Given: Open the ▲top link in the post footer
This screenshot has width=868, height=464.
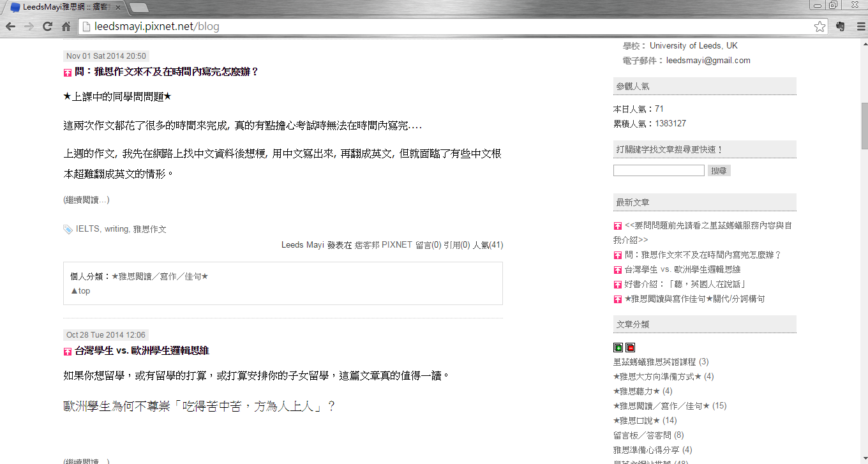Looking at the screenshot, I should coord(80,291).
